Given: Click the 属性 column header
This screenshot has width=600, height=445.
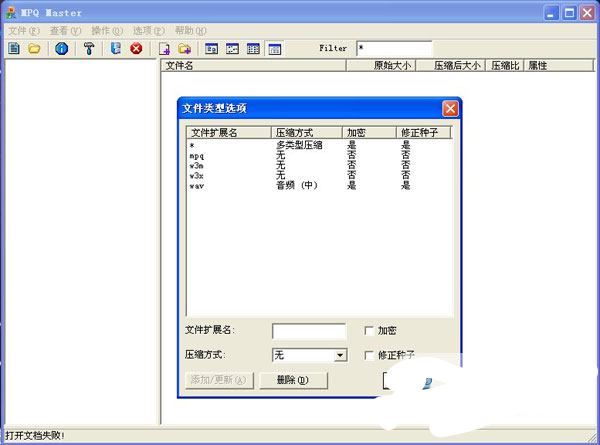Looking at the screenshot, I should coord(558,65).
